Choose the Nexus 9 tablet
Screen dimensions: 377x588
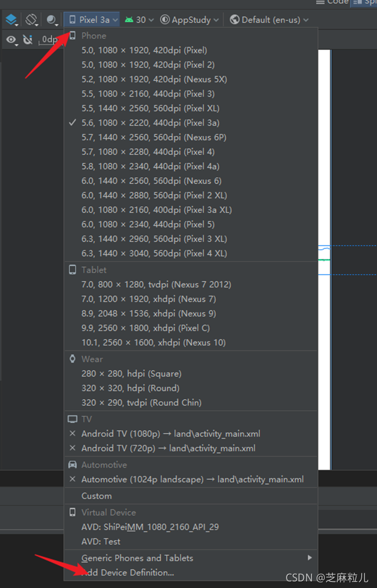coord(191,314)
